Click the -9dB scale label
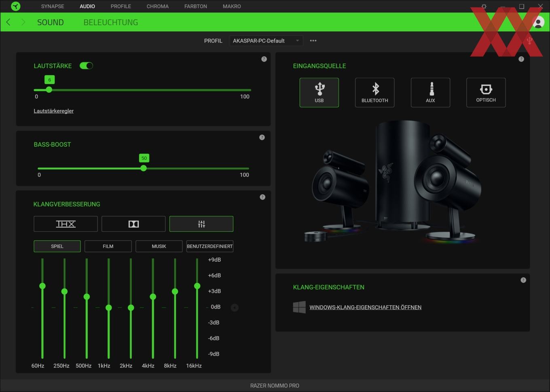The width and height of the screenshot is (550, 392). (x=214, y=354)
